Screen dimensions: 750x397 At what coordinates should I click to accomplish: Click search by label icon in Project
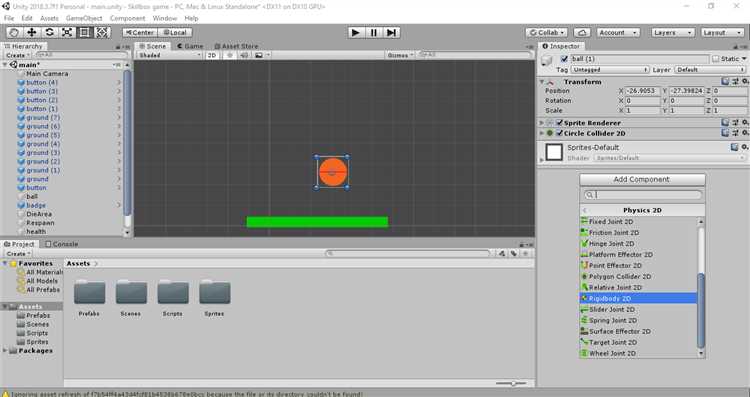[514, 254]
